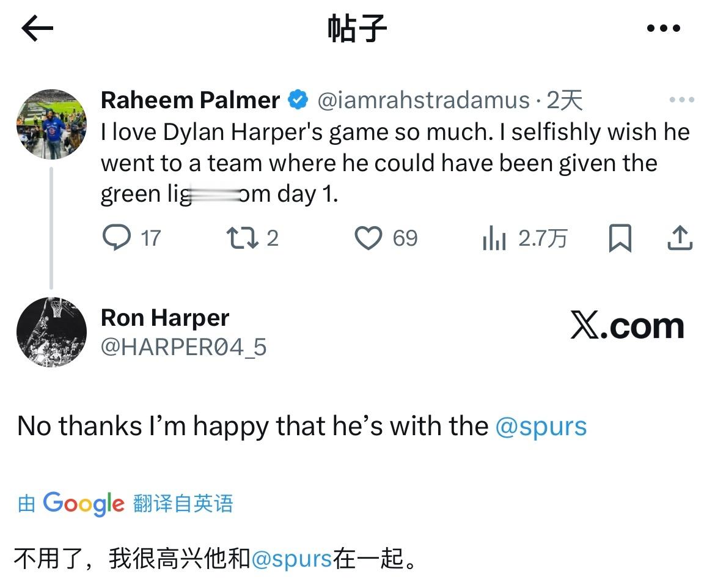715x588 pixels.
Task: Open Ron Harper's dunk avatar photo
Action: 52,332
